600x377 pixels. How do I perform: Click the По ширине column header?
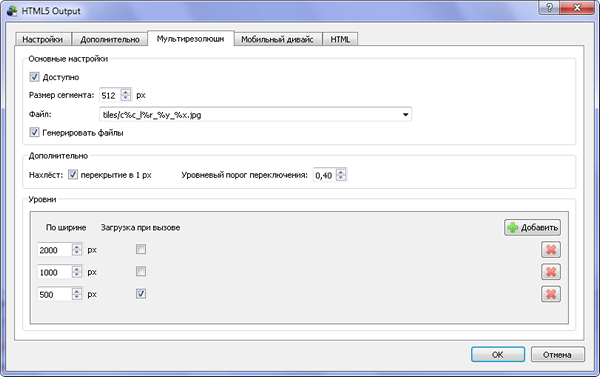(x=66, y=228)
